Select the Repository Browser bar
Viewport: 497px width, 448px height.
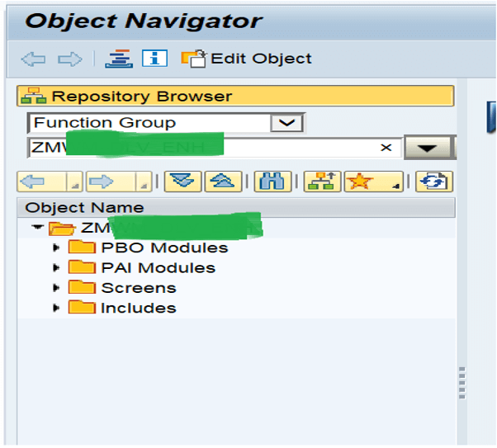point(235,96)
